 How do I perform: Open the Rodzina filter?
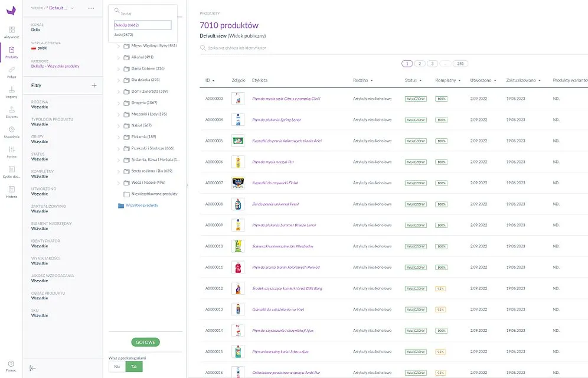coord(40,105)
